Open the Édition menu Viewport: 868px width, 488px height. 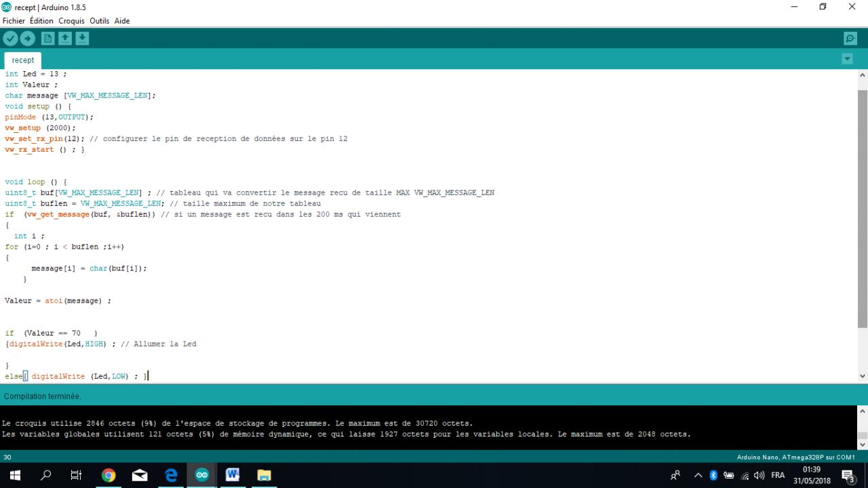[41, 21]
